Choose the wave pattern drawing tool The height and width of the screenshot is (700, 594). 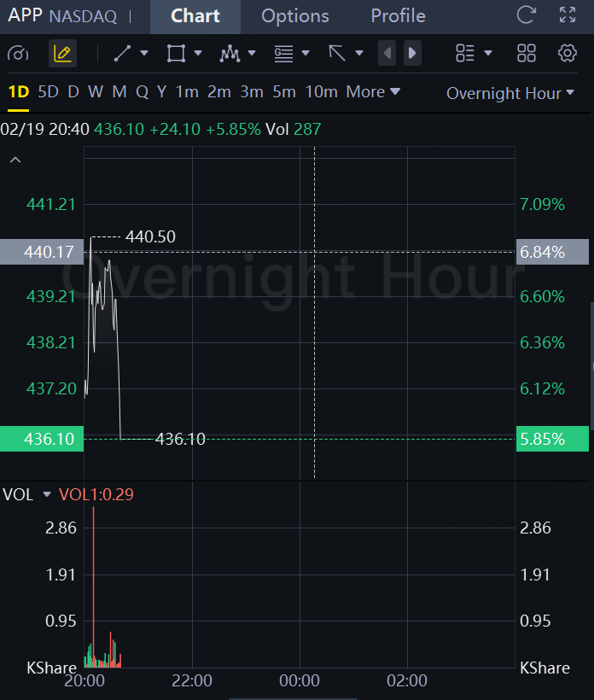[230, 53]
